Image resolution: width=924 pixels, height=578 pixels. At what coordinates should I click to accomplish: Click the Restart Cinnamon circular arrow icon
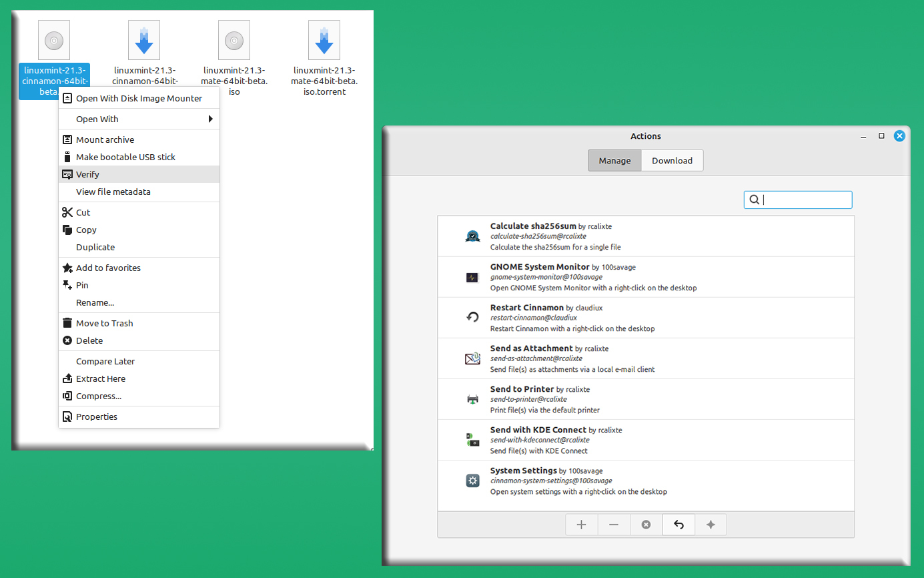point(472,318)
